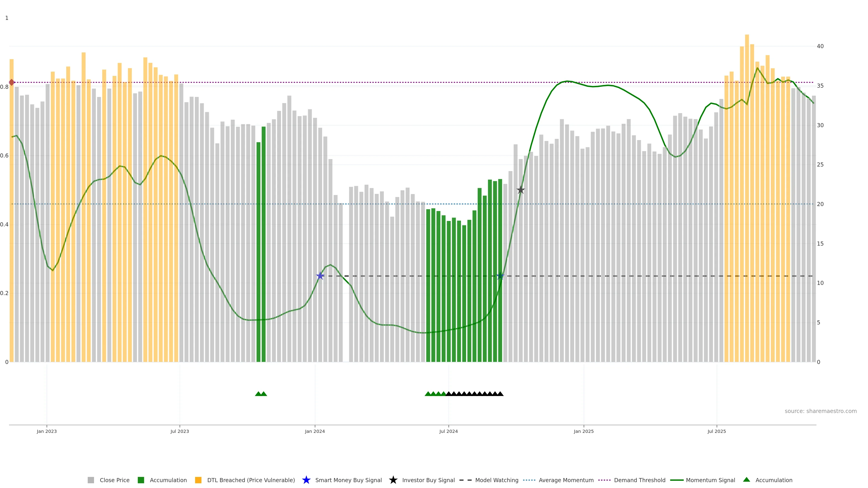Click the blue star marker near Jan 2024

[x=320, y=276]
